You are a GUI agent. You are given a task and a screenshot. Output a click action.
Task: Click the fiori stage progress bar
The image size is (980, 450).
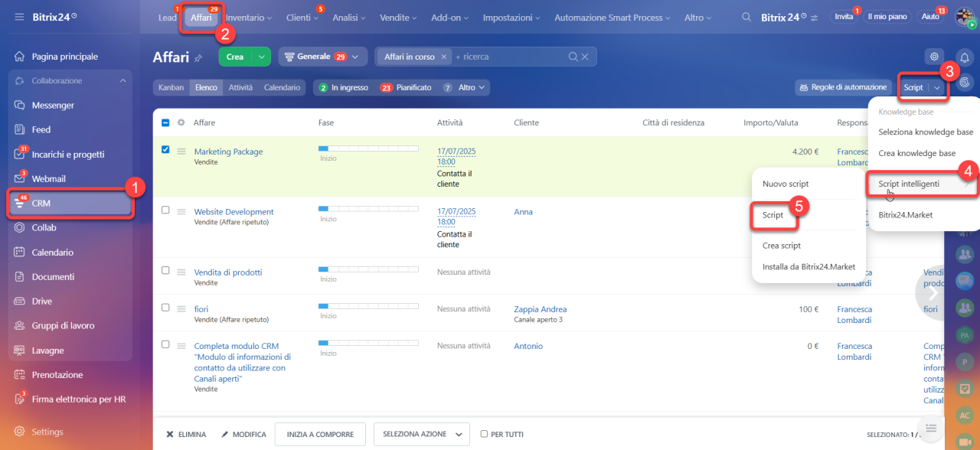(x=368, y=306)
